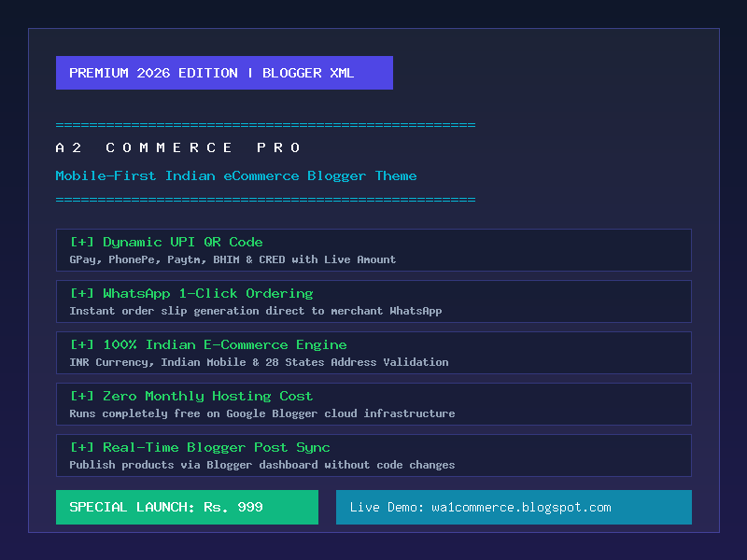Open the Live Demo wa1commerce.blogspot.com link
The height and width of the screenshot is (560, 747).
[514, 507]
